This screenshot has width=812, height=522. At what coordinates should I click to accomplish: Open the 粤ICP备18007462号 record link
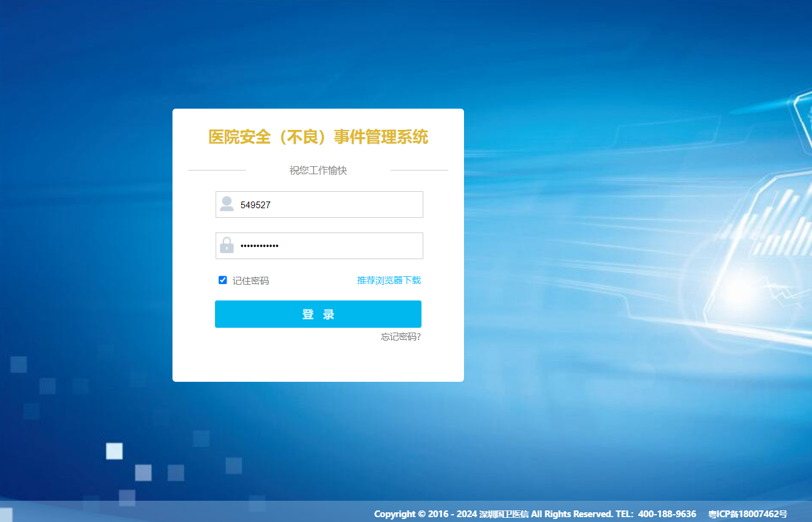[747, 514]
